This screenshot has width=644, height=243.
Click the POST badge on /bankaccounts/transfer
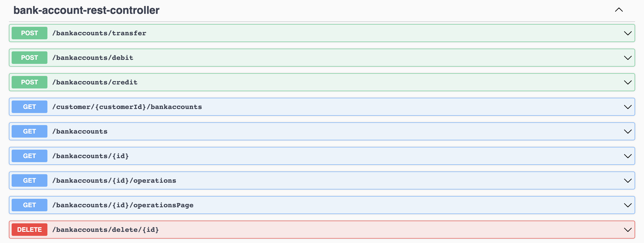[29, 33]
